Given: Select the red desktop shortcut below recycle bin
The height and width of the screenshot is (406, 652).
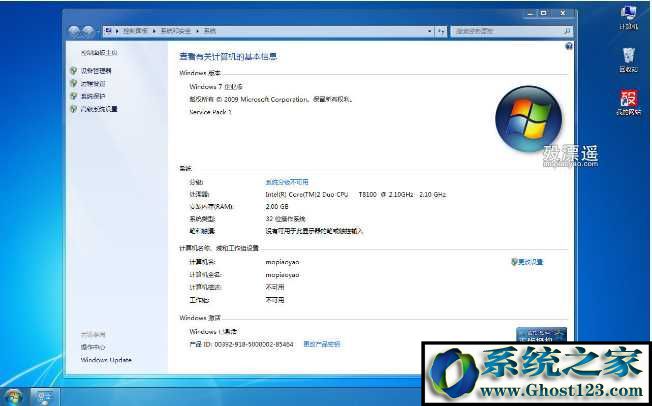Looking at the screenshot, I should click(628, 102).
